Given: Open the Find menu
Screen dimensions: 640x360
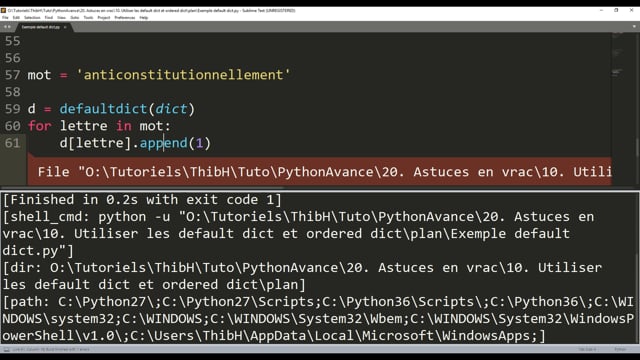Looking at the screenshot, I should tap(49, 18).
